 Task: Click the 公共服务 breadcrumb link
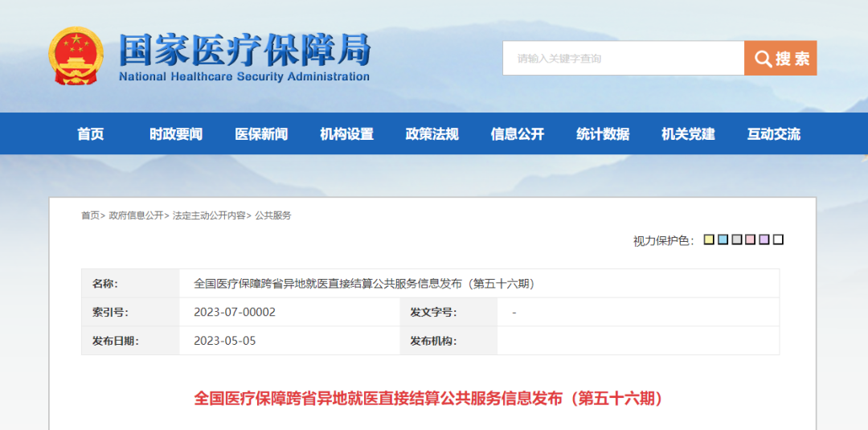tap(273, 215)
